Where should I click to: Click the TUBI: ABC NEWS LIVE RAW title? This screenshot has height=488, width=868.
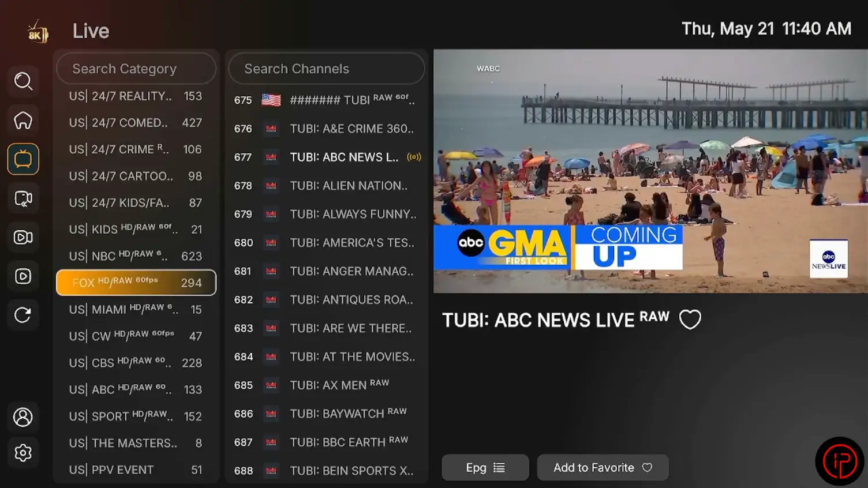(x=556, y=320)
